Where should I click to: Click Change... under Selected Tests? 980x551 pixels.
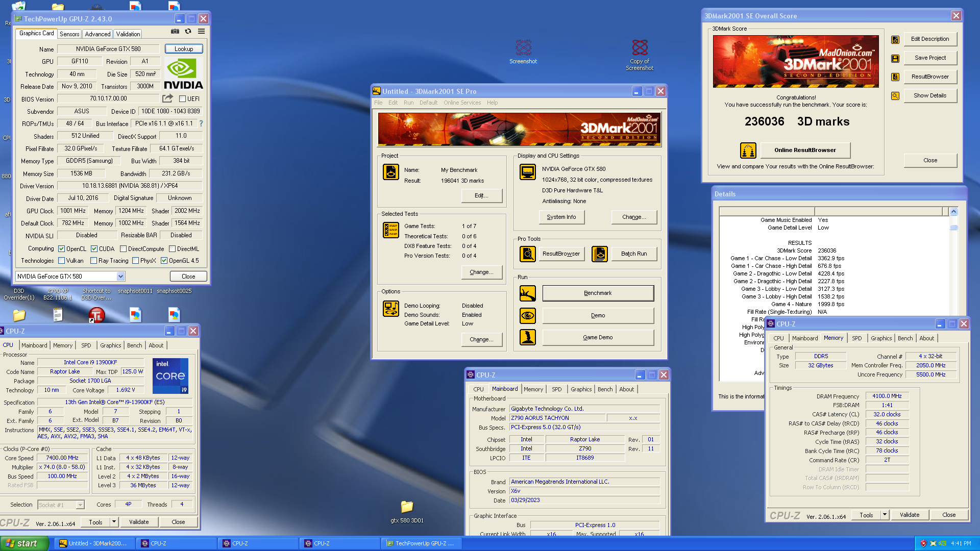pyautogui.click(x=481, y=272)
